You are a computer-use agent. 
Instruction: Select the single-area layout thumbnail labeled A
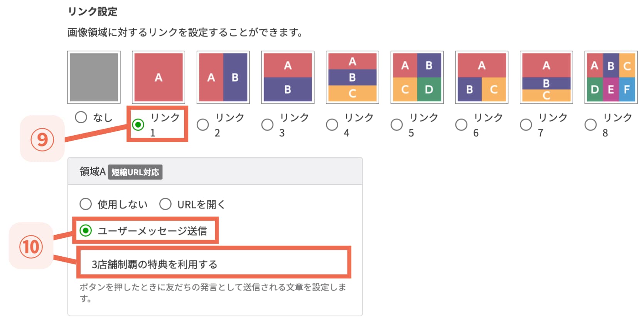pyautogui.click(x=158, y=77)
